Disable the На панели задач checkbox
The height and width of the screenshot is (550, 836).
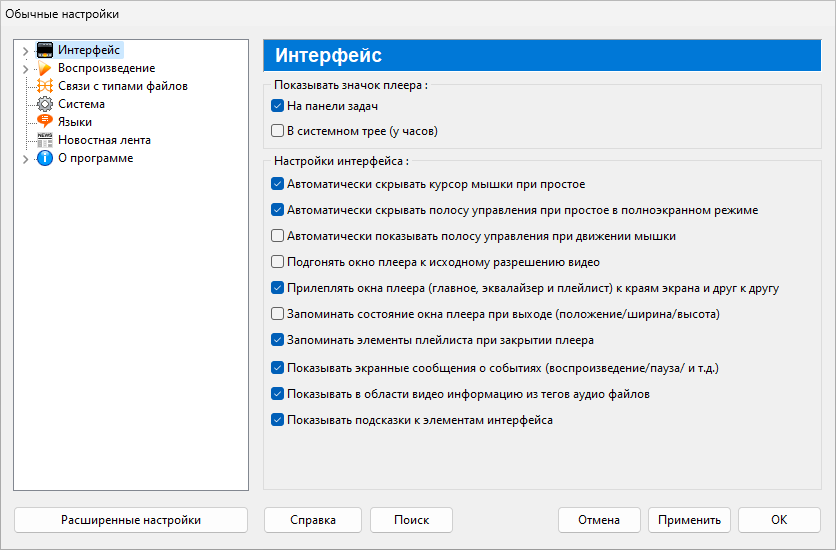(278, 105)
